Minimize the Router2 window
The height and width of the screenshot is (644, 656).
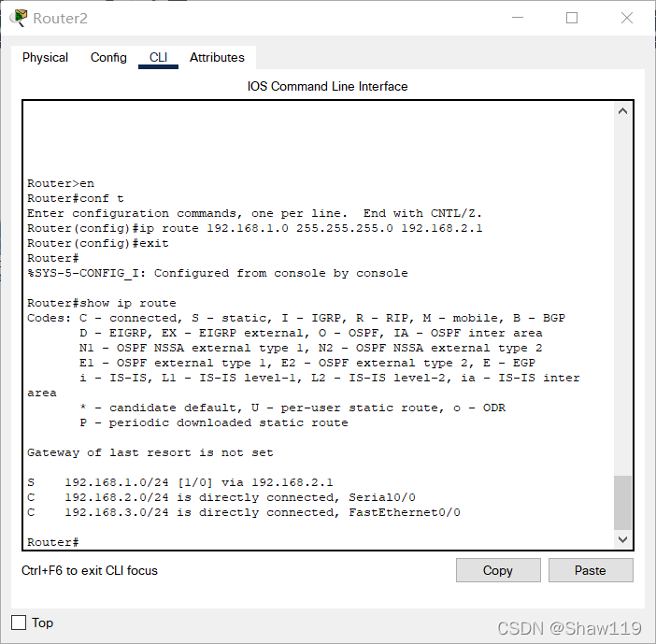(518, 18)
